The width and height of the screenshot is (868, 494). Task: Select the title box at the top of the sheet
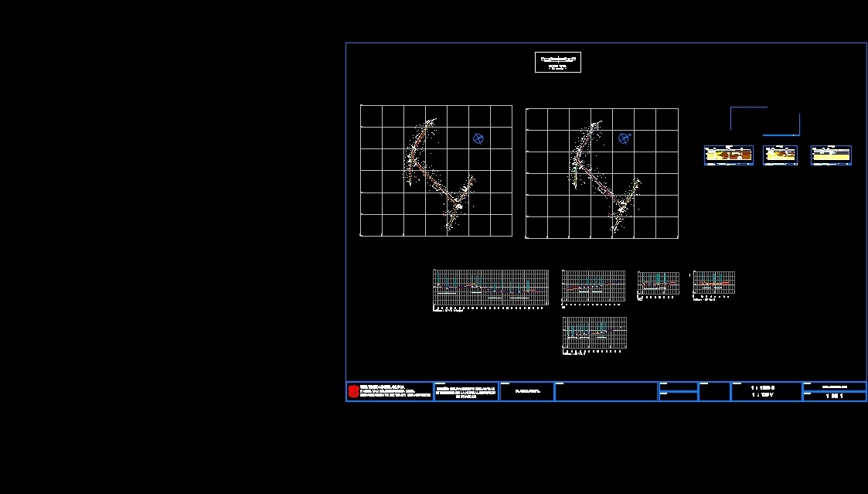[557, 63]
